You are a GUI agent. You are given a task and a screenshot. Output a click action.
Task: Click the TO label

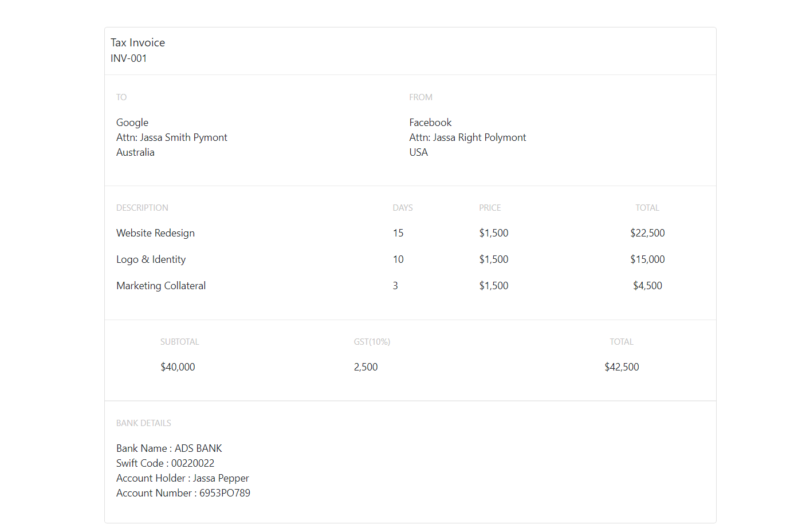click(121, 97)
